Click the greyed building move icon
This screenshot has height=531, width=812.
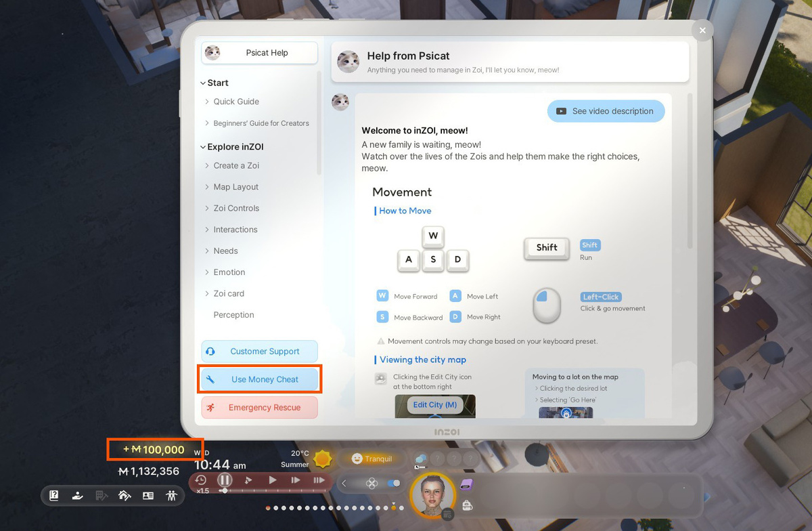pyautogui.click(x=101, y=496)
